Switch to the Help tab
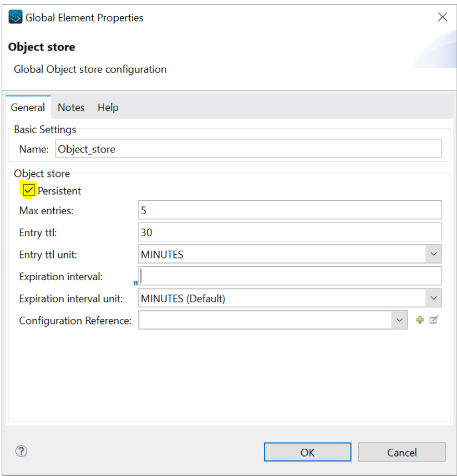Image resolution: width=457 pixels, height=476 pixels. [108, 108]
